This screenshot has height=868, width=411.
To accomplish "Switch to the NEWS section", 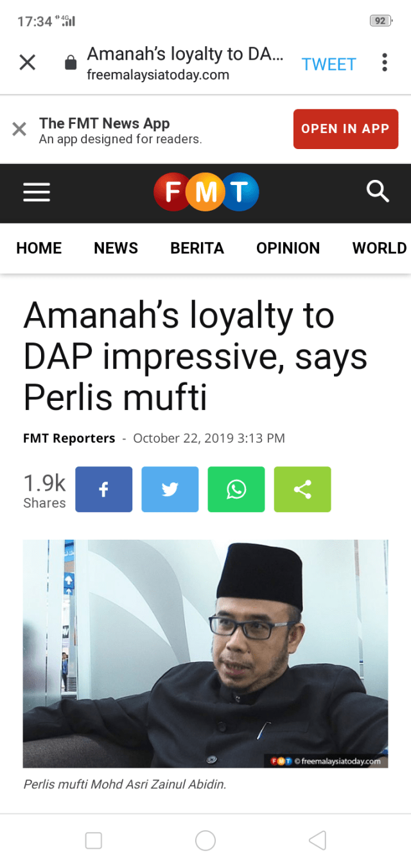I will click(116, 248).
